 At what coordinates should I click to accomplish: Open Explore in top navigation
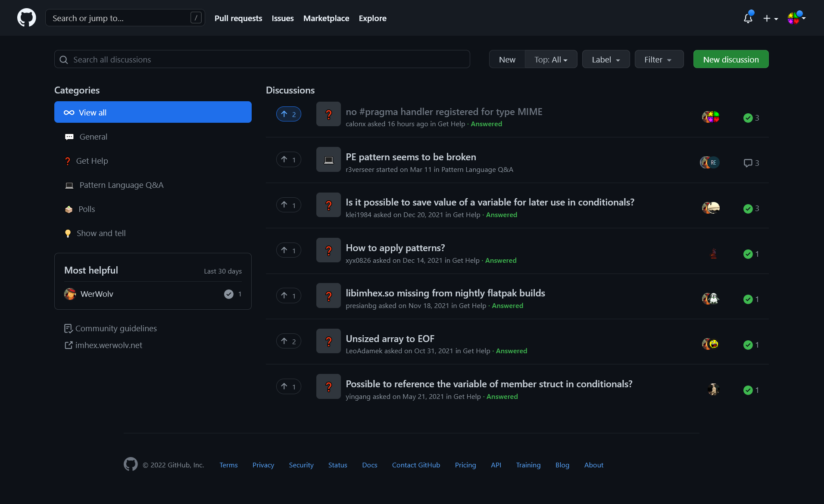click(373, 18)
